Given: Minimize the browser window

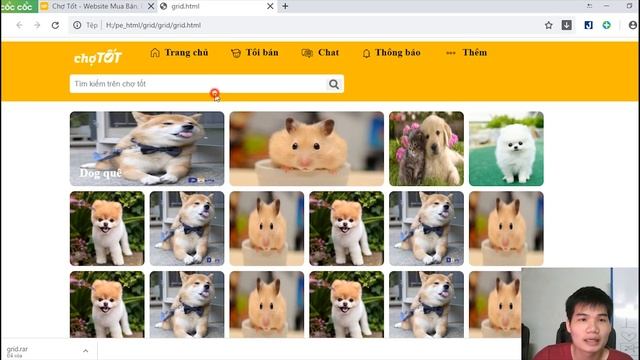Looking at the screenshot, I should 607,6.
